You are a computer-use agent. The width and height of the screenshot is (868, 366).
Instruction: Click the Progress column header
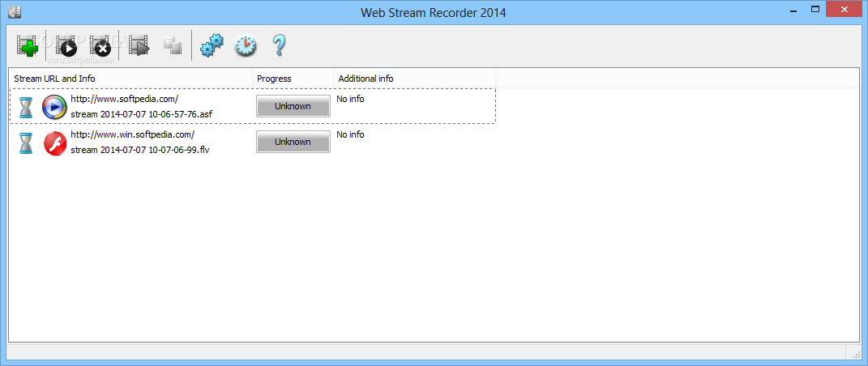(x=293, y=79)
